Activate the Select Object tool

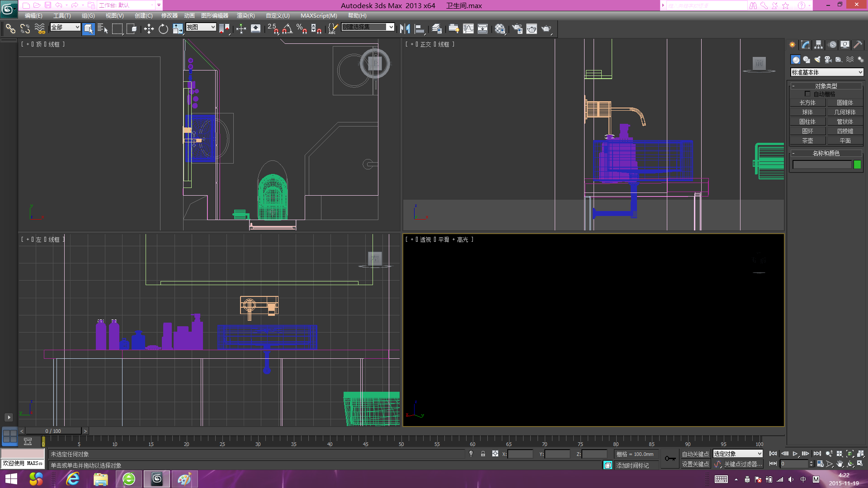pyautogui.click(x=89, y=29)
